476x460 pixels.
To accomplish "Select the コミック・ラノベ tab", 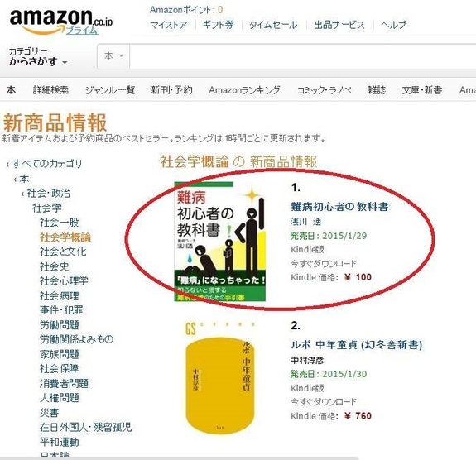I will tap(324, 90).
